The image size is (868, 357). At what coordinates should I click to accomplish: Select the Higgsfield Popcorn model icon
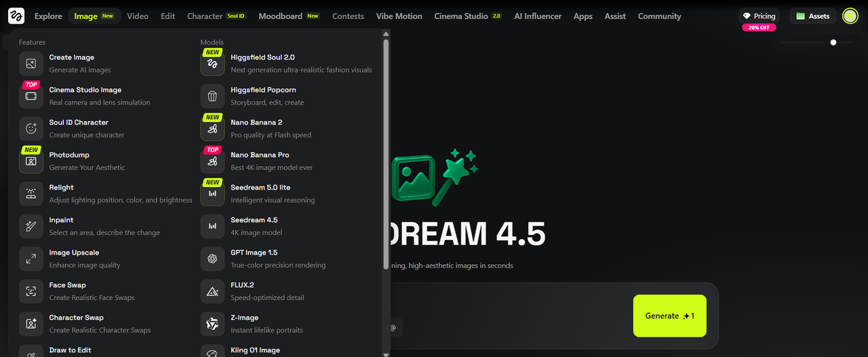point(212,96)
